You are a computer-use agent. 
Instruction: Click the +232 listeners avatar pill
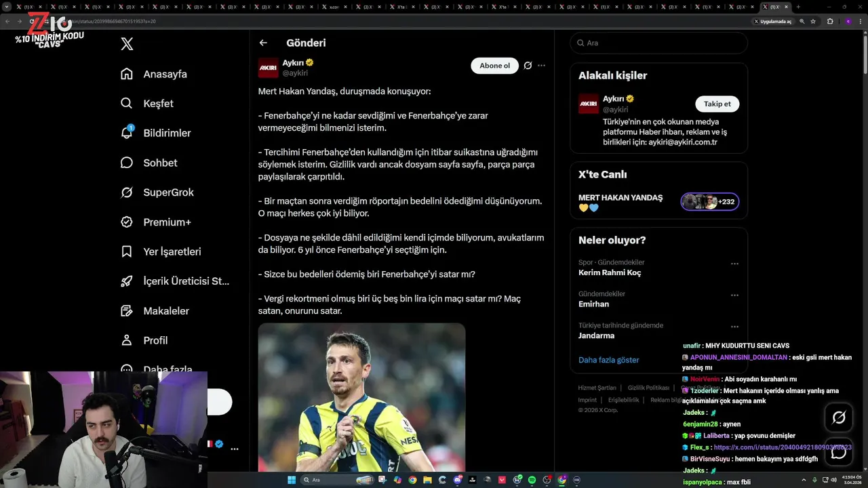(x=710, y=201)
